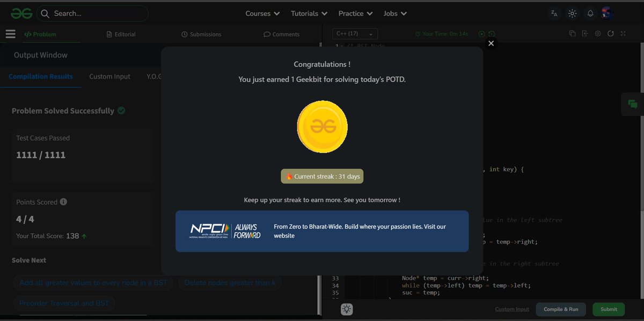Expand the Tutorials menu
This screenshot has height=321, width=644.
[x=309, y=13]
